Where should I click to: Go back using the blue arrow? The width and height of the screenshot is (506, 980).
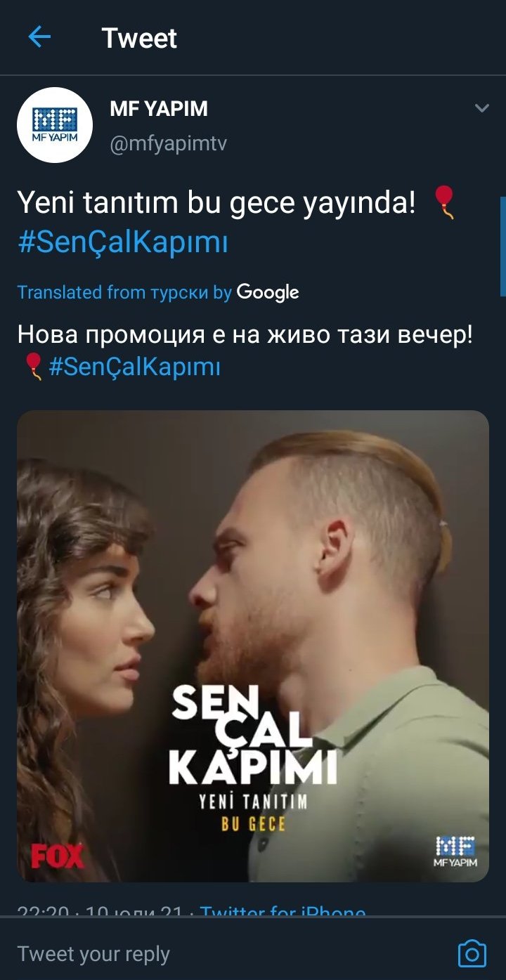tap(39, 37)
